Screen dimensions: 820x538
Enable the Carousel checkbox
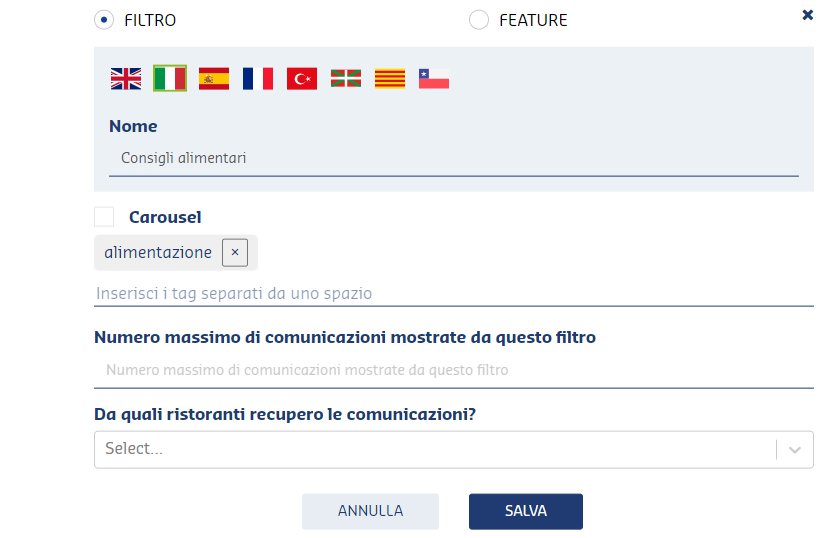tap(104, 216)
